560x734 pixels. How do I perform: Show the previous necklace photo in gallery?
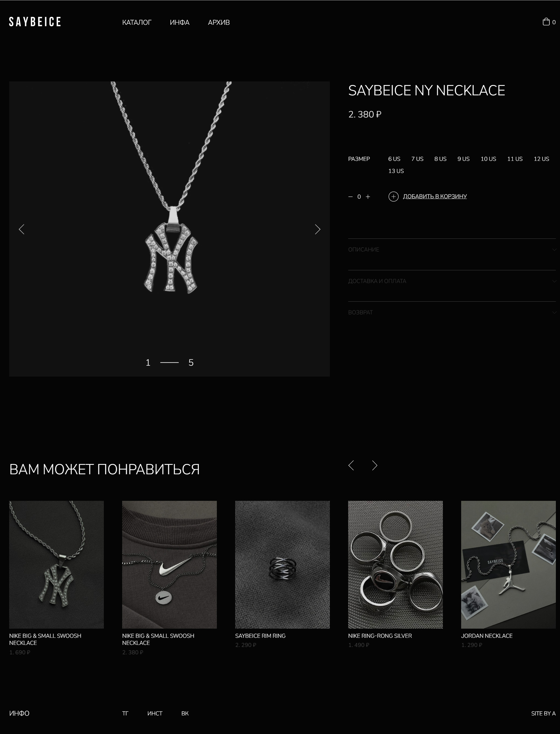click(x=22, y=229)
